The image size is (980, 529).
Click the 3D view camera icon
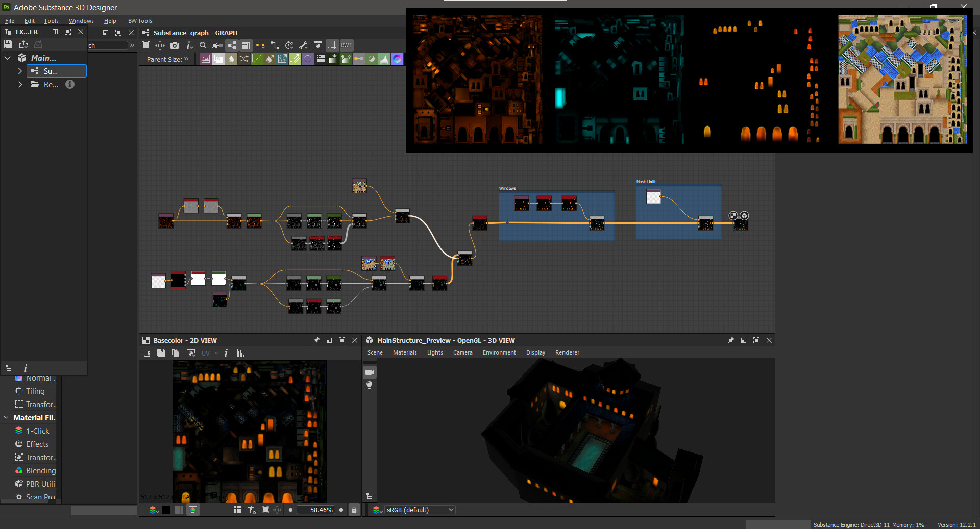(370, 372)
